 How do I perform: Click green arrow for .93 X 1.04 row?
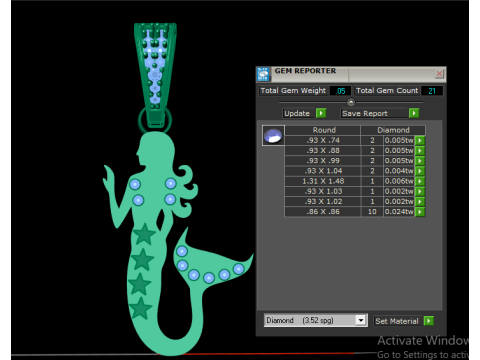420,171
